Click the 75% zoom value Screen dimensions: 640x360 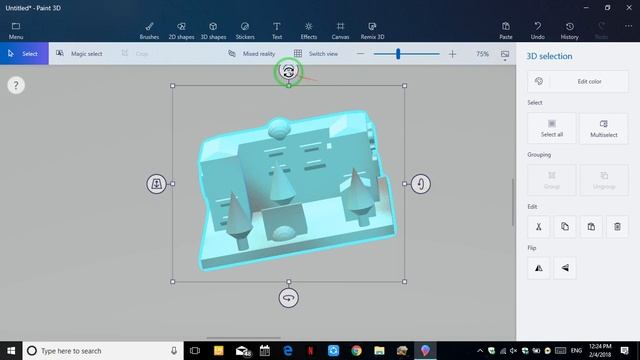click(482, 53)
